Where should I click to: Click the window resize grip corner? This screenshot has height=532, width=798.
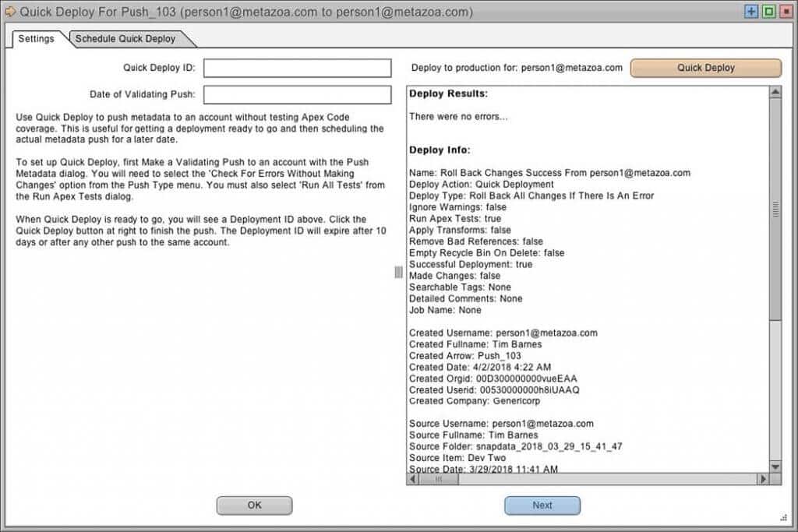(784, 518)
